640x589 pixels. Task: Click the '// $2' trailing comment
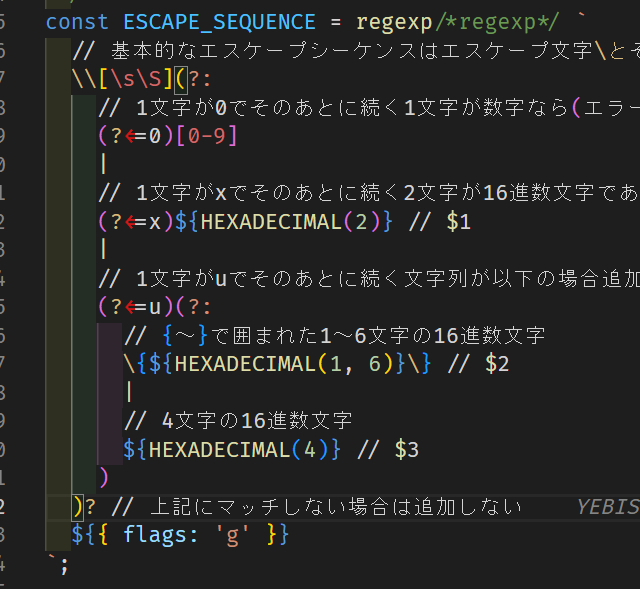(478, 364)
